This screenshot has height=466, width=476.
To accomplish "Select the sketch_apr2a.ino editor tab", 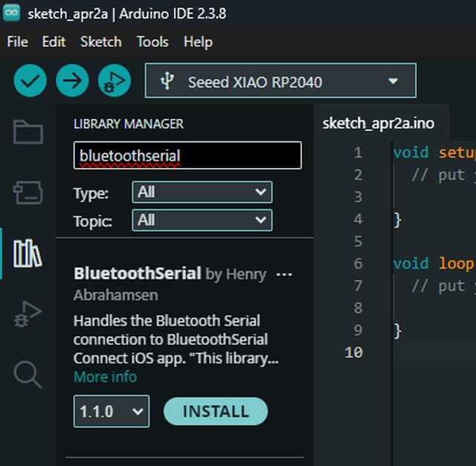I will 378,123.
